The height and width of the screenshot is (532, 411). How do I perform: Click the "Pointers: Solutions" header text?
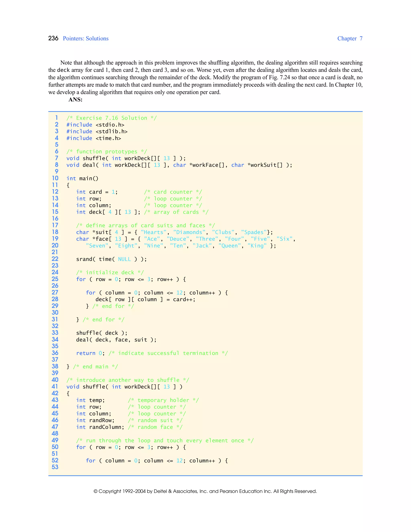[x=85, y=39]
